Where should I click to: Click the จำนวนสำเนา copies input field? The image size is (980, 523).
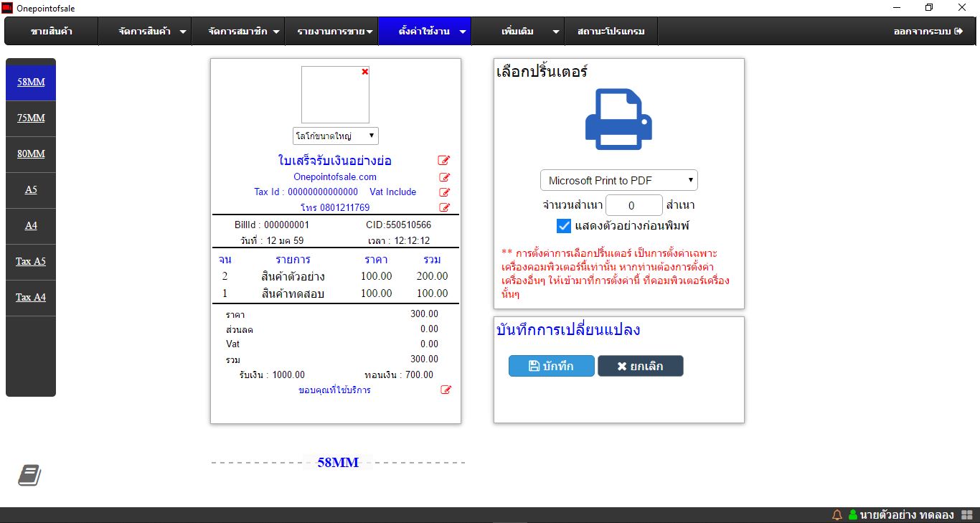pos(633,205)
